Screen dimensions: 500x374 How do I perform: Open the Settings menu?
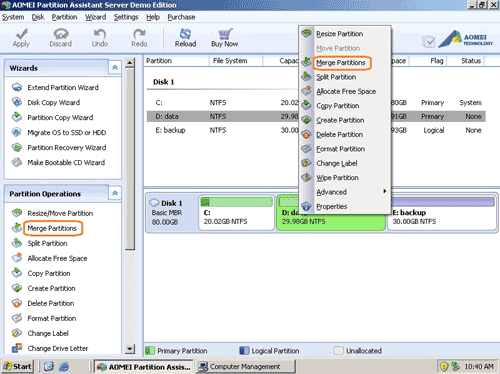pos(126,17)
